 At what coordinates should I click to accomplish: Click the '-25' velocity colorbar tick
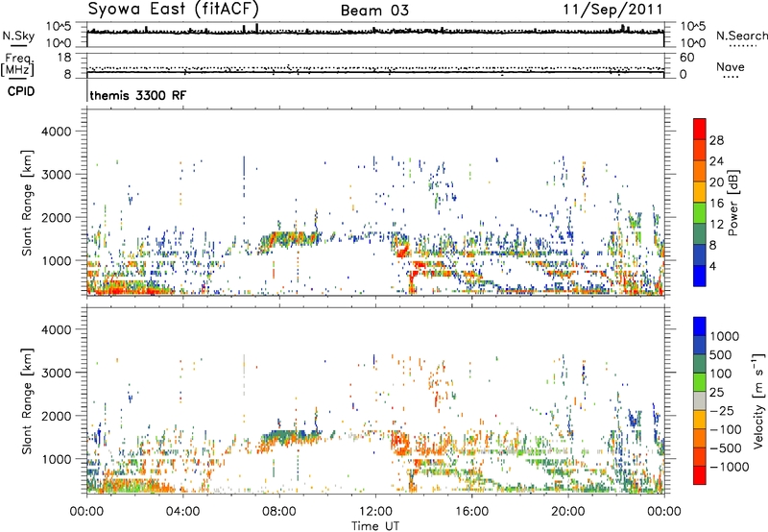coord(724,411)
